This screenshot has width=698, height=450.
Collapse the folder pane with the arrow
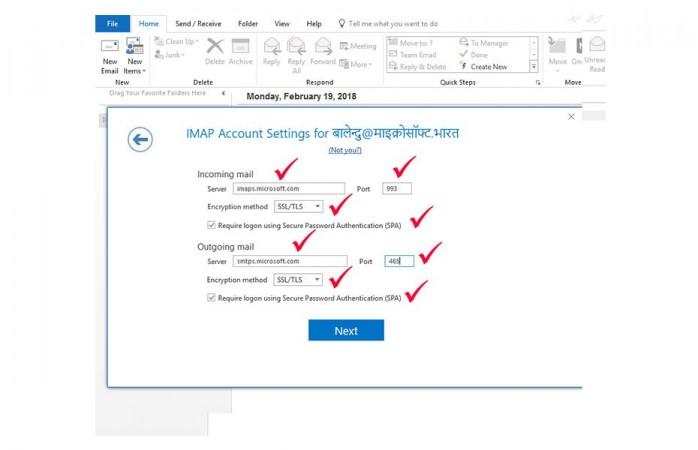click(x=223, y=93)
